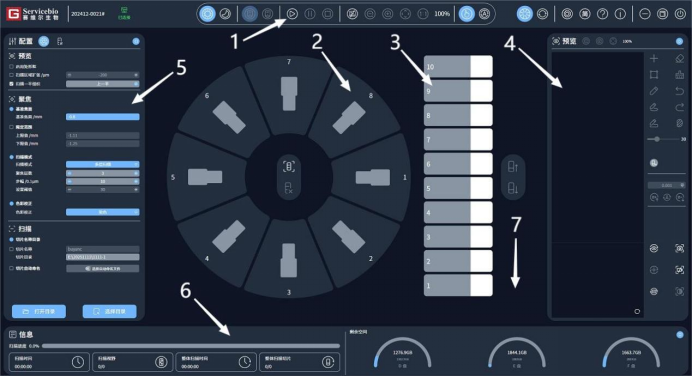This screenshot has width=693, height=377.
Task: Stop the scan with square stop icon
Action: coord(327,14)
